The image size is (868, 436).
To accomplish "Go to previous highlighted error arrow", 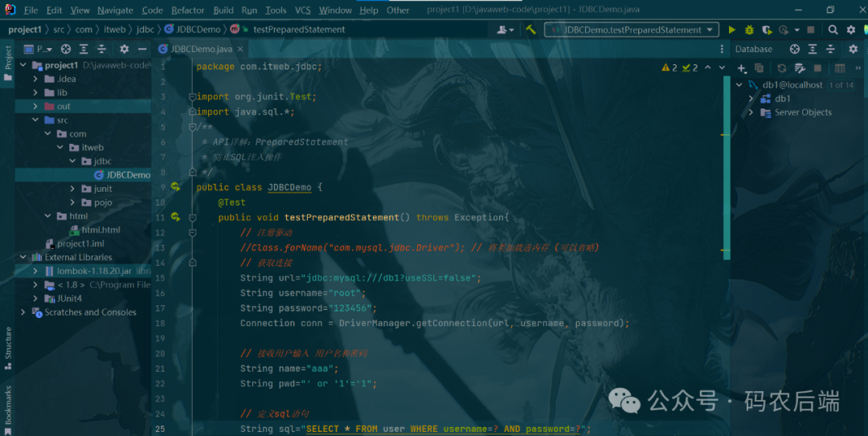I will click(x=707, y=67).
